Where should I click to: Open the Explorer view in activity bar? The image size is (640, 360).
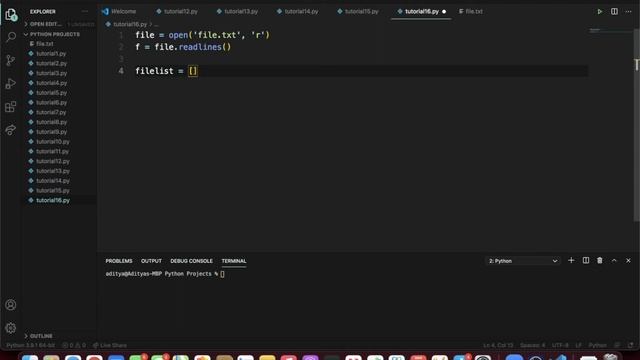(x=11, y=15)
